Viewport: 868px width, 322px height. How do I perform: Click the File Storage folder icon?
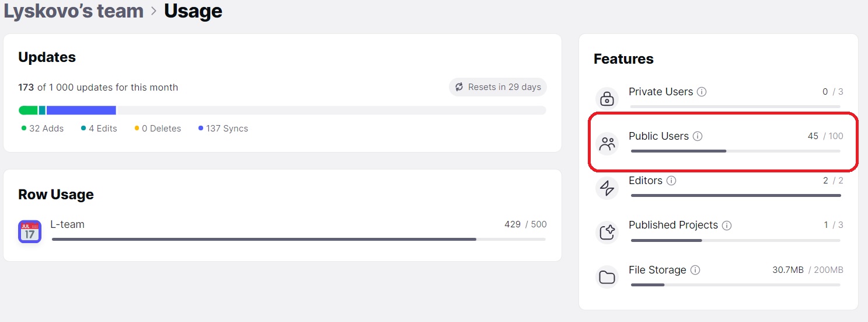(607, 277)
